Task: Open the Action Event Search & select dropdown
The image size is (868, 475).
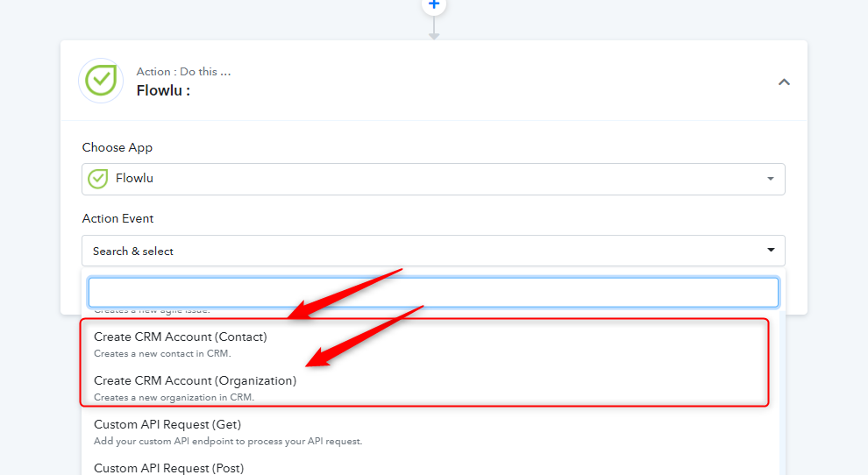Action: click(x=433, y=251)
